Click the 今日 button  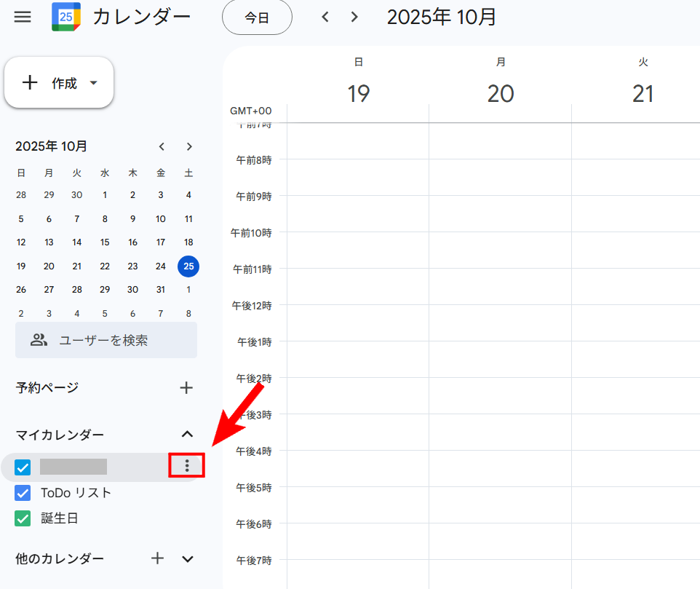pos(257,17)
